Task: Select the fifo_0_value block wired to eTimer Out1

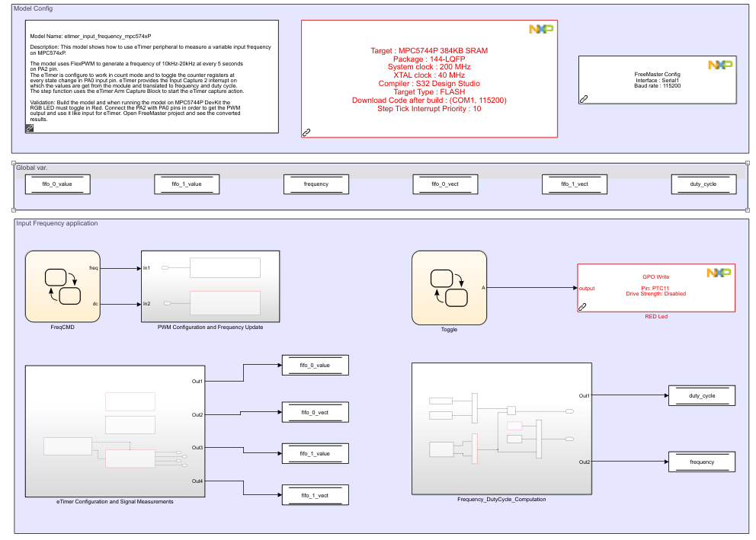Action: (316, 365)
